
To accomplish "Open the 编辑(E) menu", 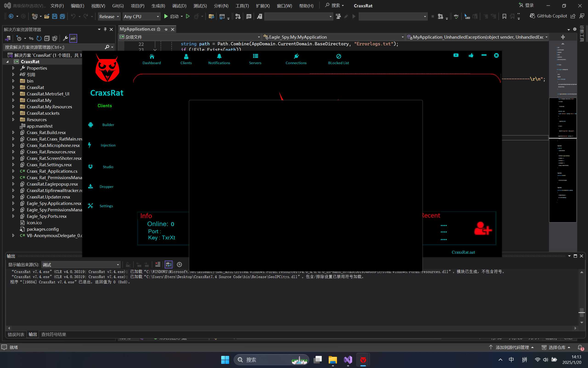I will point(77,6).
